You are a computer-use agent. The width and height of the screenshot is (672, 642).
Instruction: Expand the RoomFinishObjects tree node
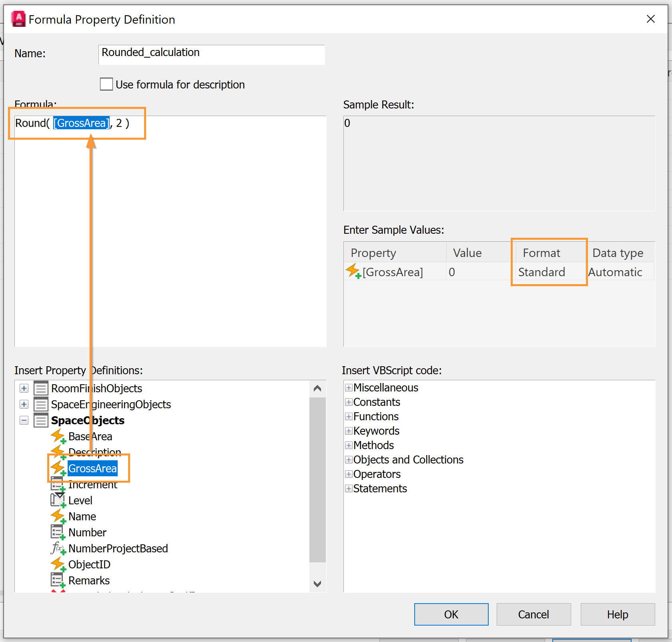pyautogui.click(x=24, y=388)
